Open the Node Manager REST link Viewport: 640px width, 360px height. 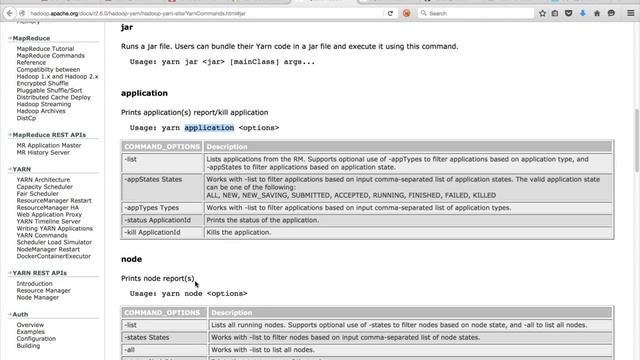click(38, 297)
